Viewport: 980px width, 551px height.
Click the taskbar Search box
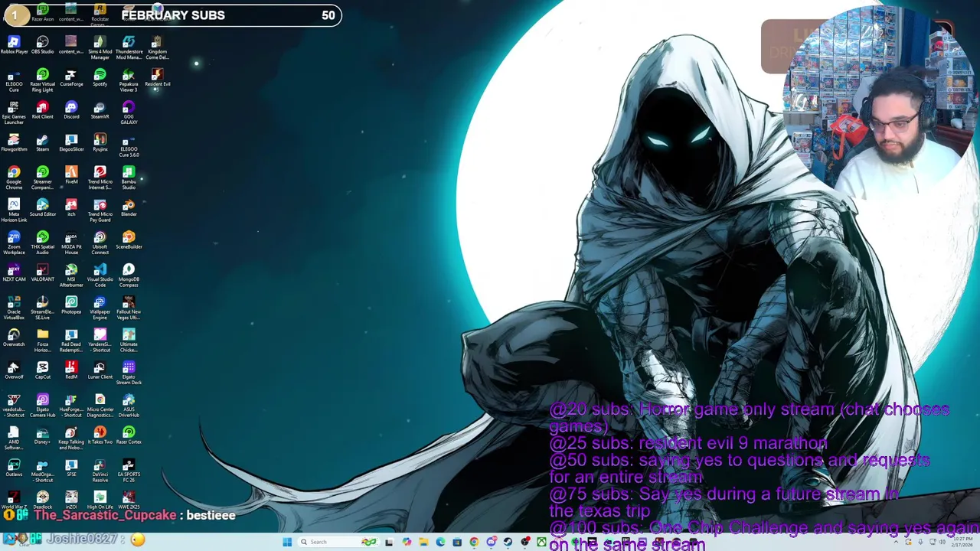click(338, 542)
